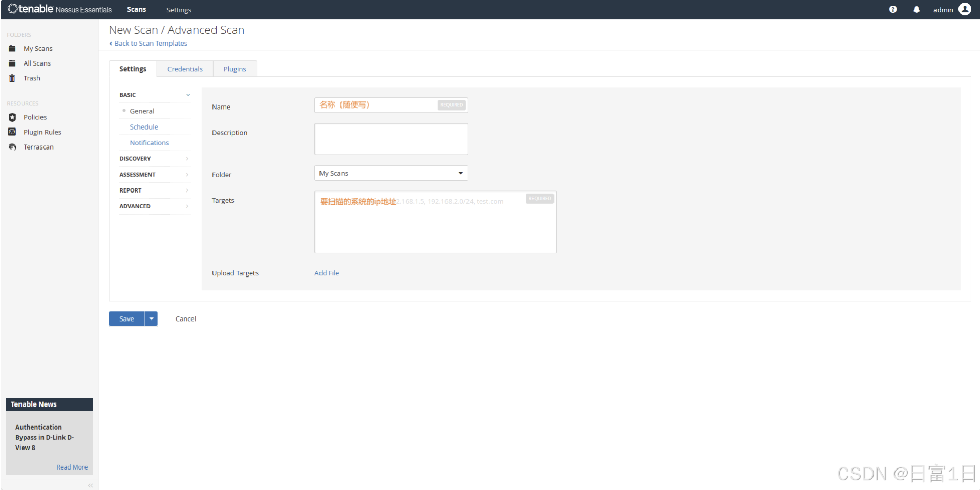Viewport: 980px width, 490px height.
Task: Click the Add File link
Action: [327, 273]
